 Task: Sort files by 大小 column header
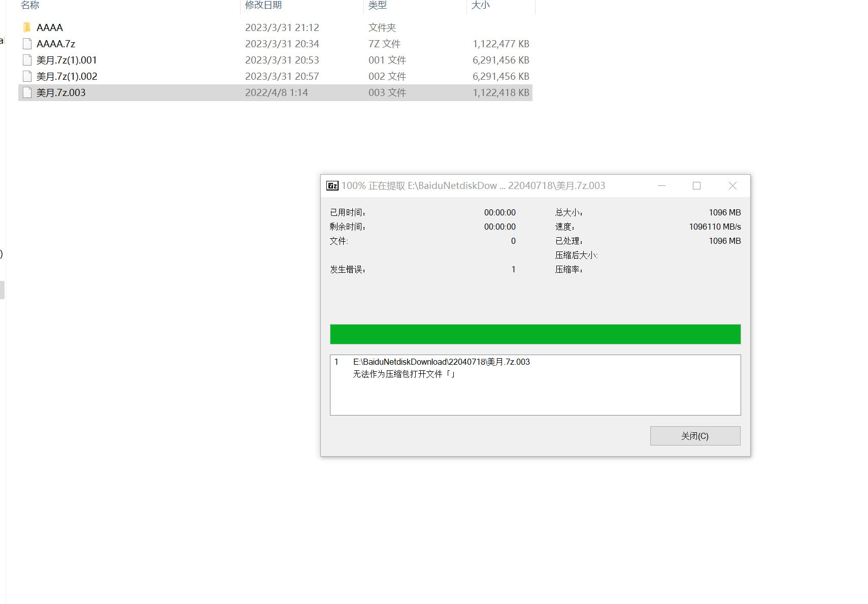pyautogui.click(x=481, y=5)
